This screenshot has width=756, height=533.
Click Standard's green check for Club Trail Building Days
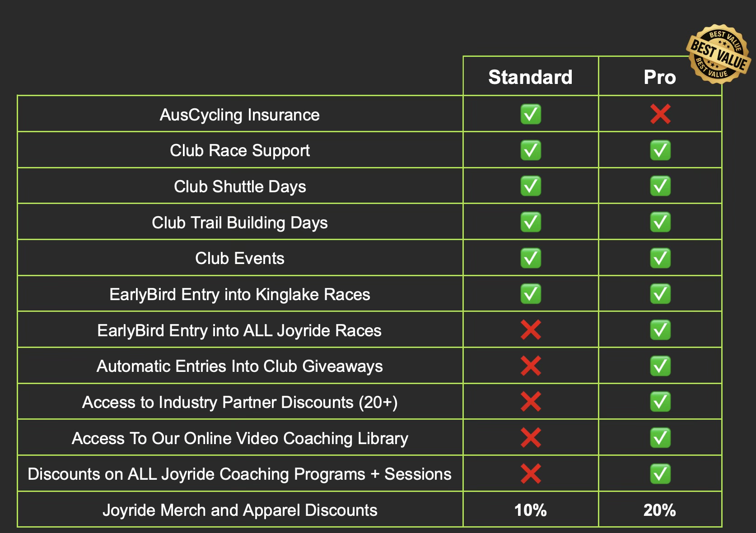click(531, 222)
